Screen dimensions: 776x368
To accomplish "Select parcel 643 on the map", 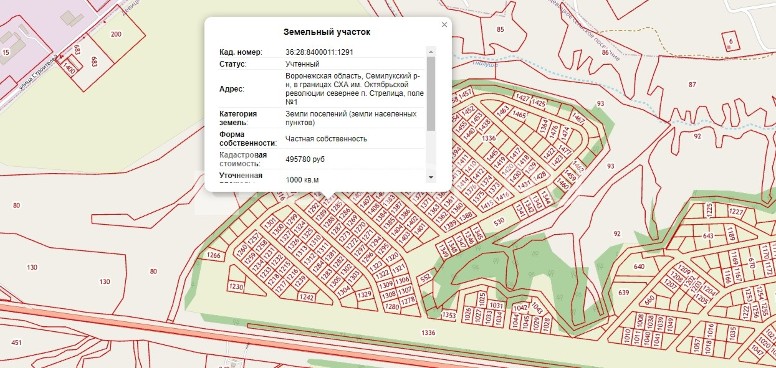I will (x=708, y=236).
